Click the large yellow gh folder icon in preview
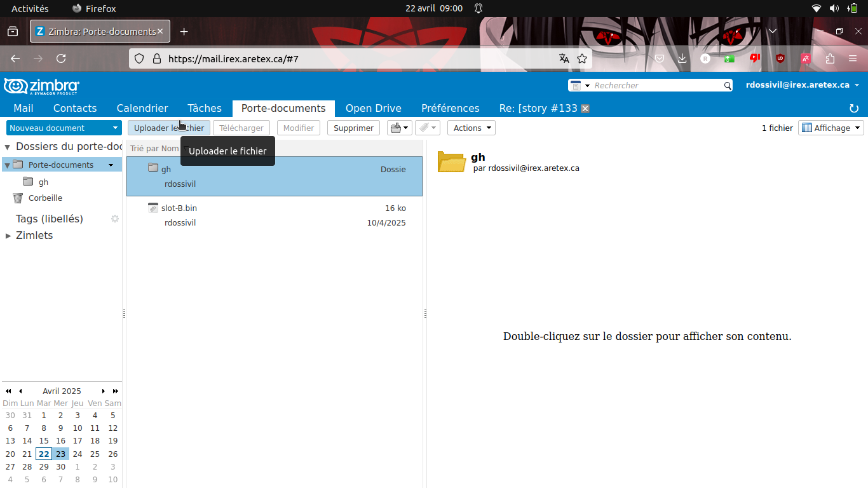 452,162
